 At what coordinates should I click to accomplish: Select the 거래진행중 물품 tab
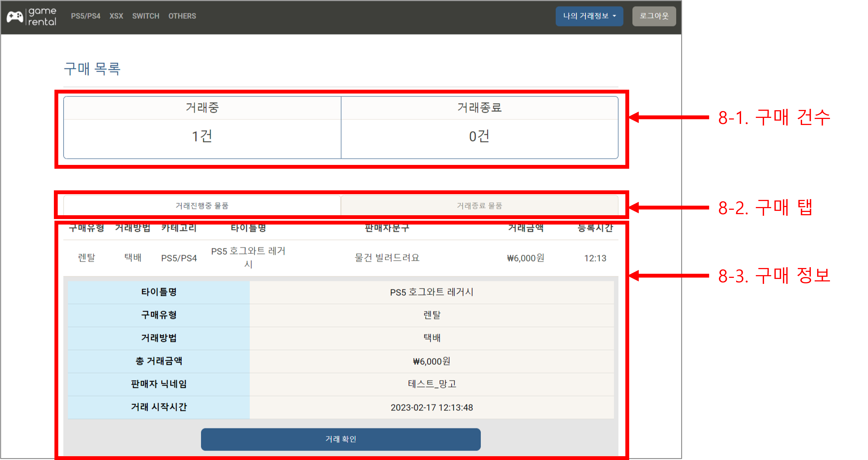(x=202, y=205)
